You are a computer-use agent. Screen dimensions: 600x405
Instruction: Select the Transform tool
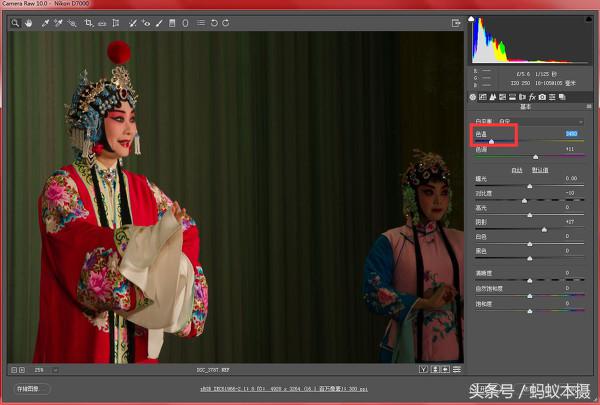click(x=116, y=23)
